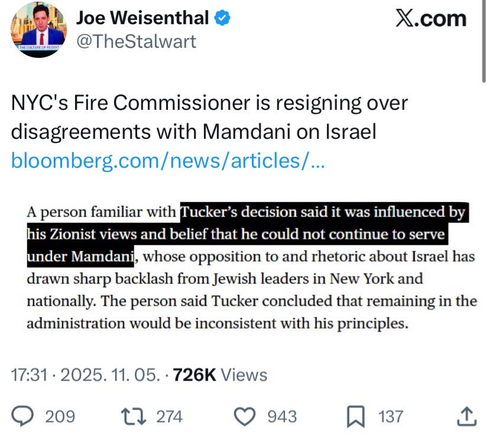Toggle bookmark with the bookmark icon
489x448 pixels.
click(x=355, y=417)
